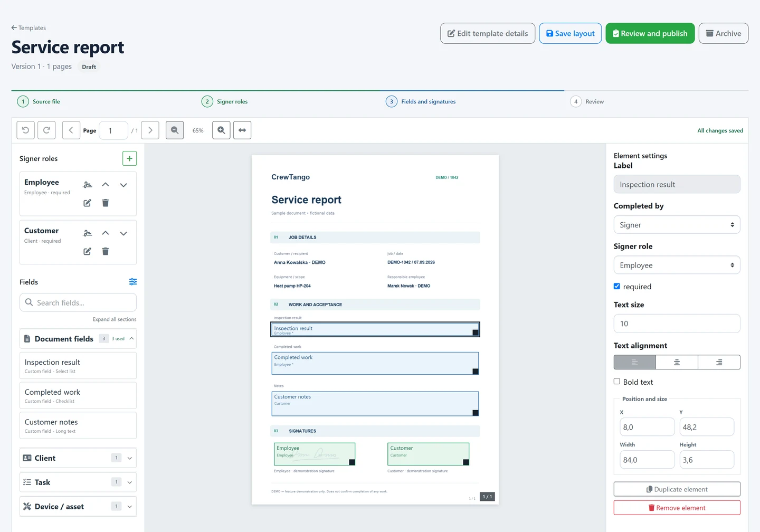Go to the previous page arrow
Viewport: 760px width, 532px height.
[71, 130]
